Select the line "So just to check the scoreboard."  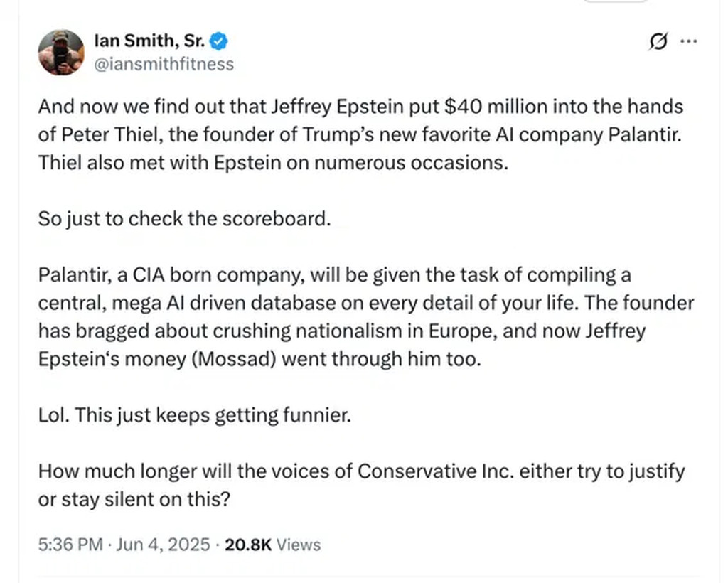tap(184, 219)
